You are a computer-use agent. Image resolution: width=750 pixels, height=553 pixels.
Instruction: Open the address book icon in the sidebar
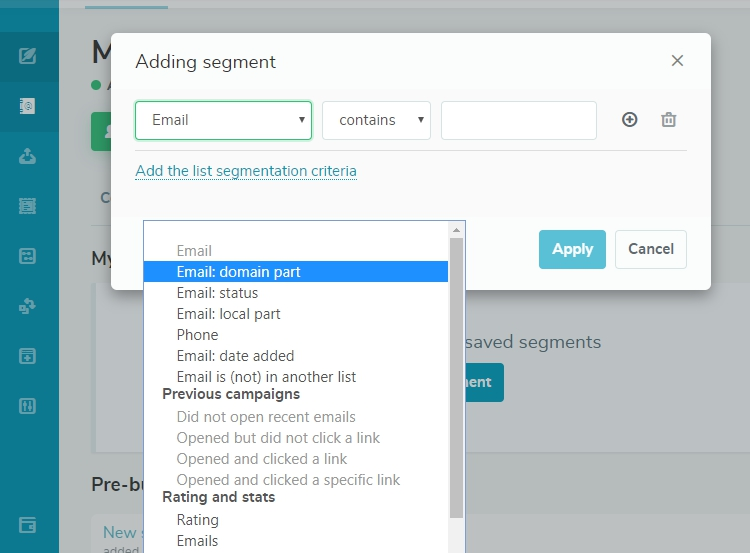28,105
